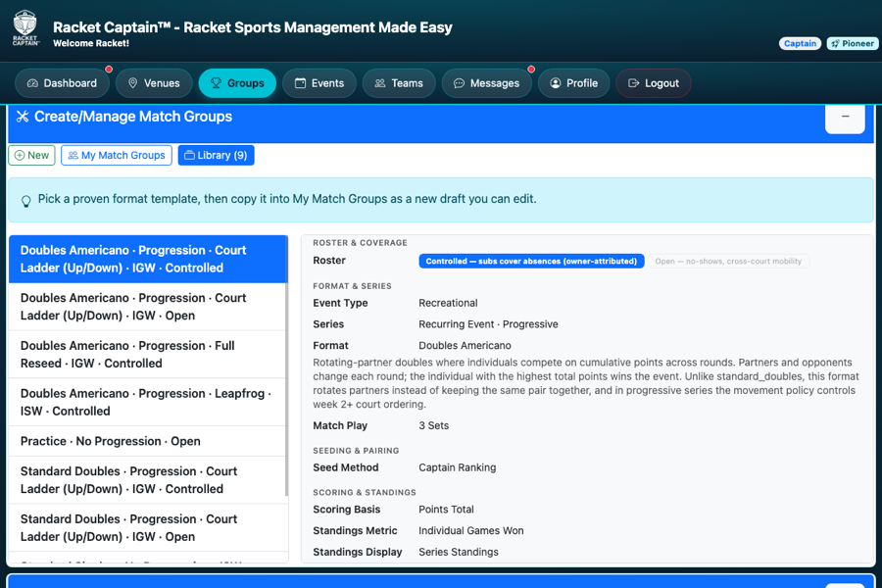
Task: Open the Messages tab
Action: [486, 83]
